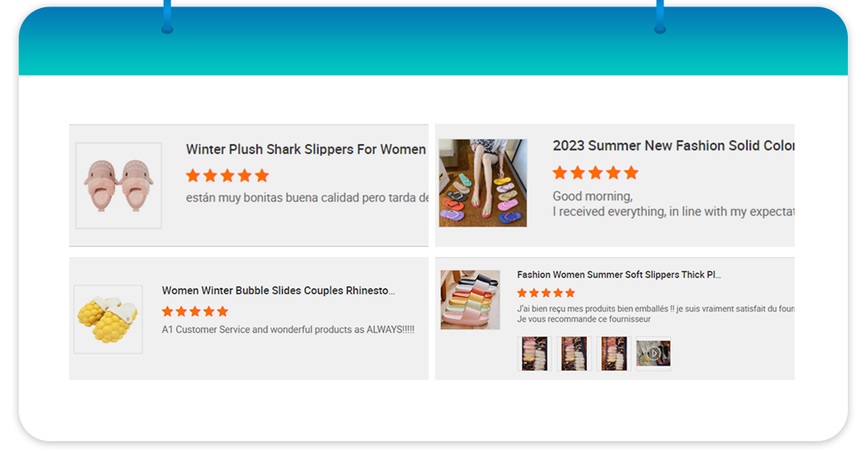
Task: Click the stacked soft slippers product image
Action: click(470, 300)
